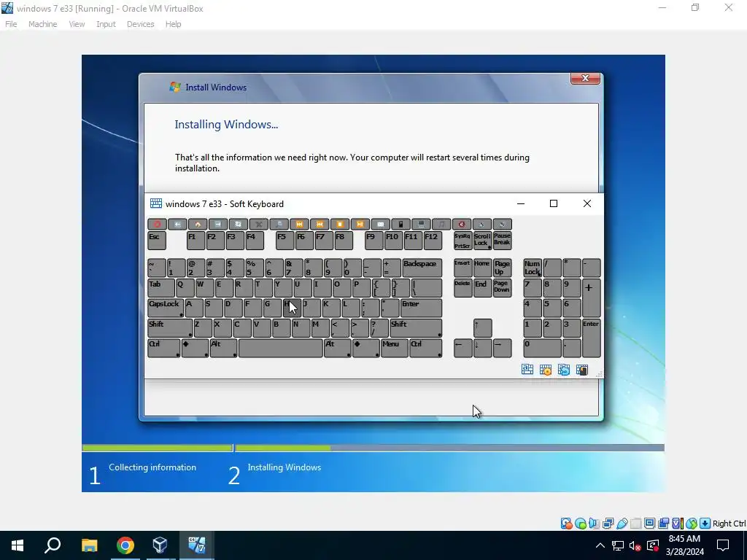This screenshot has width=747, height=560.
Task: Toggle the left Shift key on soft keyboard
Action: pos(169,328)
